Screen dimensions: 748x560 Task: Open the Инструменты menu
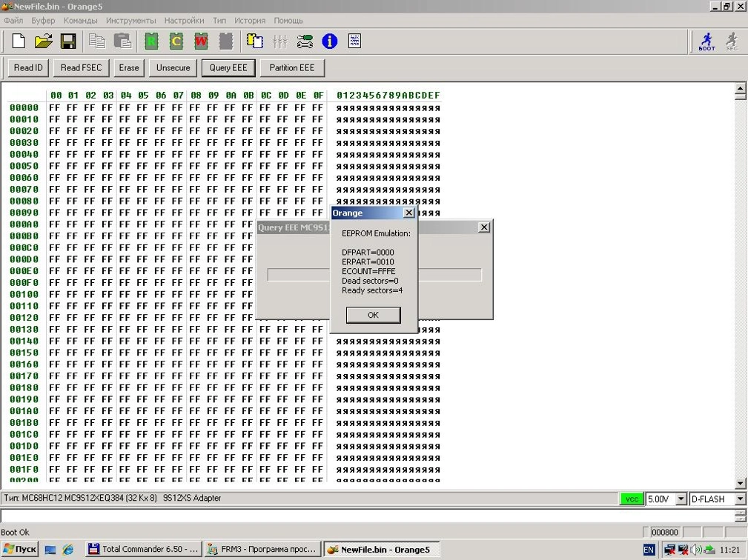point(131,21)
